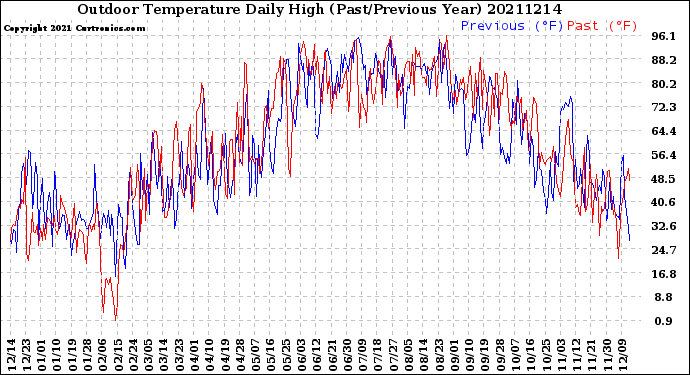Click the 09/01 x-axis date label
Viewport: 690px width, 375px height.
point(453,355)
